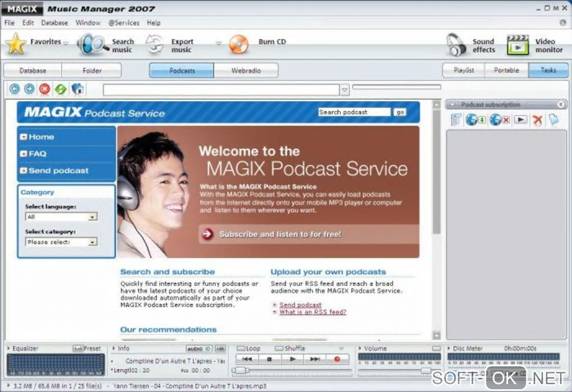Click the Volume panel corner icon

(436, 349)
